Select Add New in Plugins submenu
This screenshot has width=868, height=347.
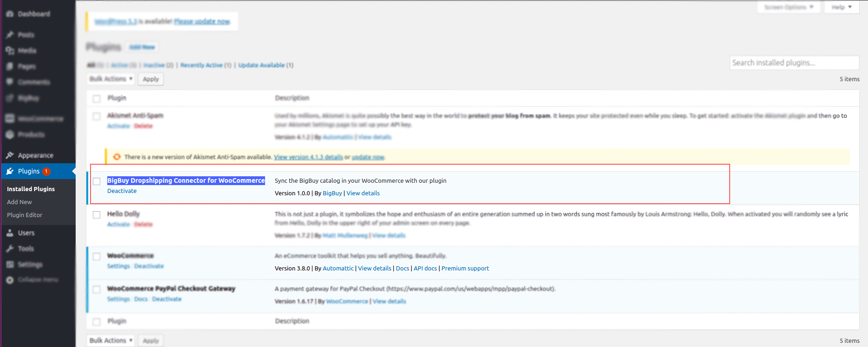19,202
